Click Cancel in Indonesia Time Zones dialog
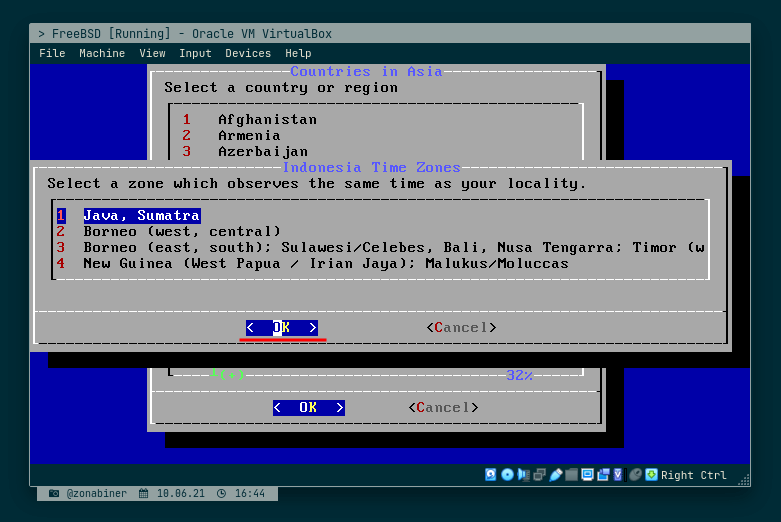The image size is (781, 522). 461,328
